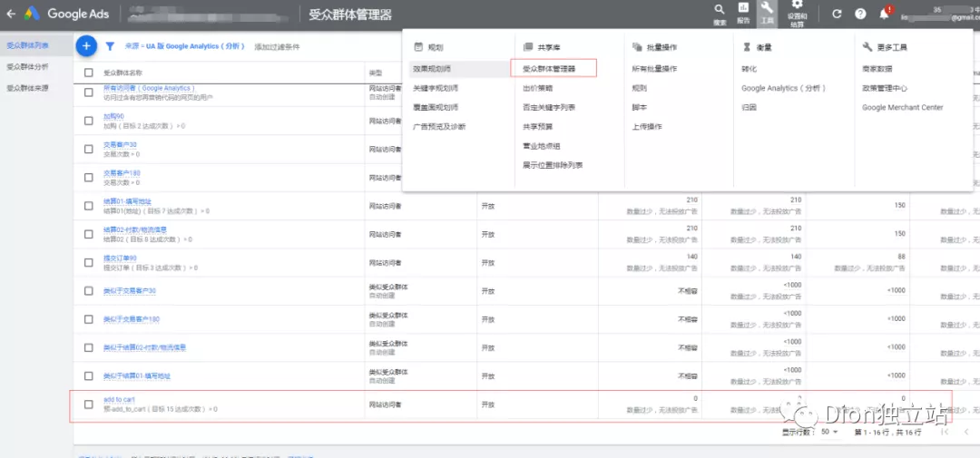Check the 类似于交易客户180 row checkbox
Screen dimensions: 980x458
tap(88, 319)
